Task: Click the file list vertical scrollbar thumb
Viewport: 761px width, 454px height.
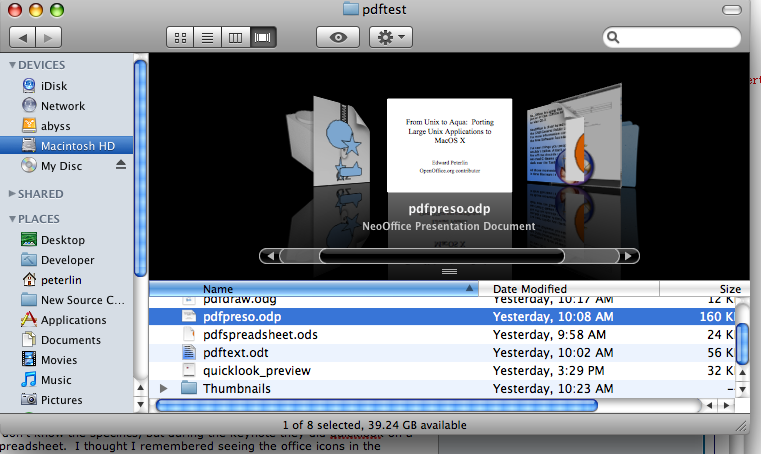Action: [x=743, y=344]
